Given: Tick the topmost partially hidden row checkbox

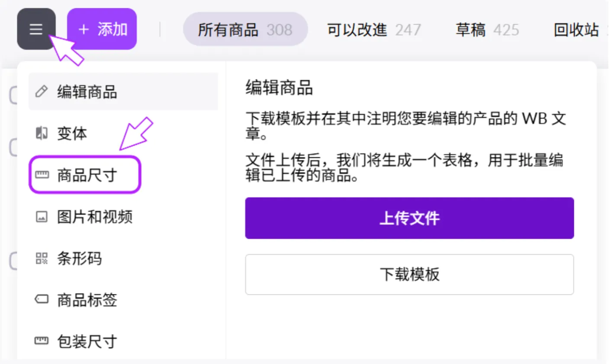Looking at the screenshot, I should 13,95.
